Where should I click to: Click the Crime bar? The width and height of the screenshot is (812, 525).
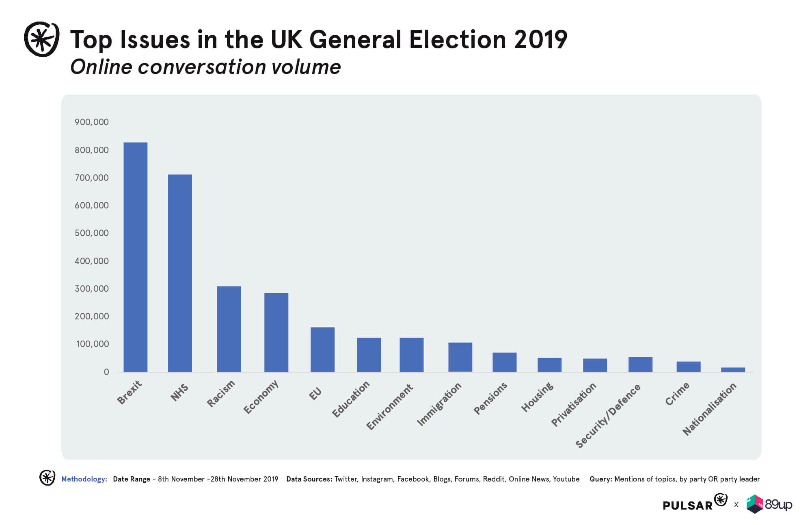pyautogui.click(x=688, y=367)
